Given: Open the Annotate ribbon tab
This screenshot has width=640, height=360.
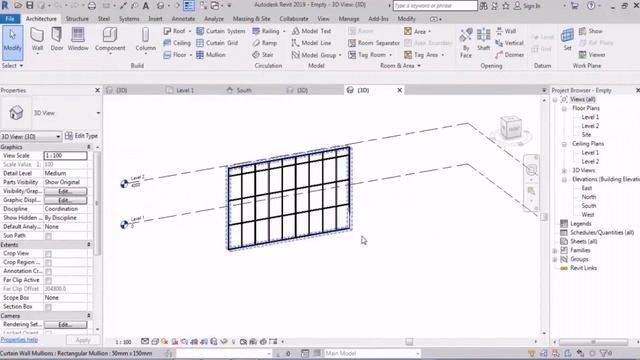Looking at the screenshot, I should pos(183,19).
